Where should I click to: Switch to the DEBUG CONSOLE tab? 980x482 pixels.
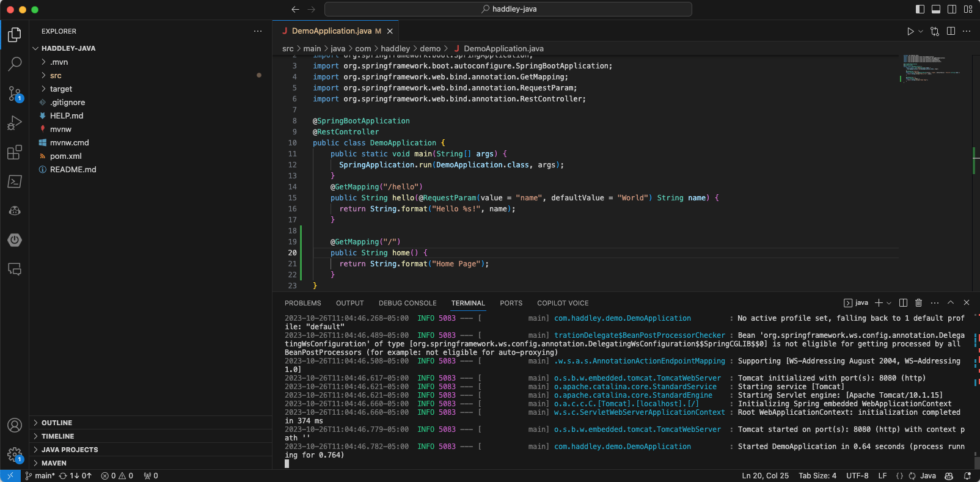click(x=408, y=303)
